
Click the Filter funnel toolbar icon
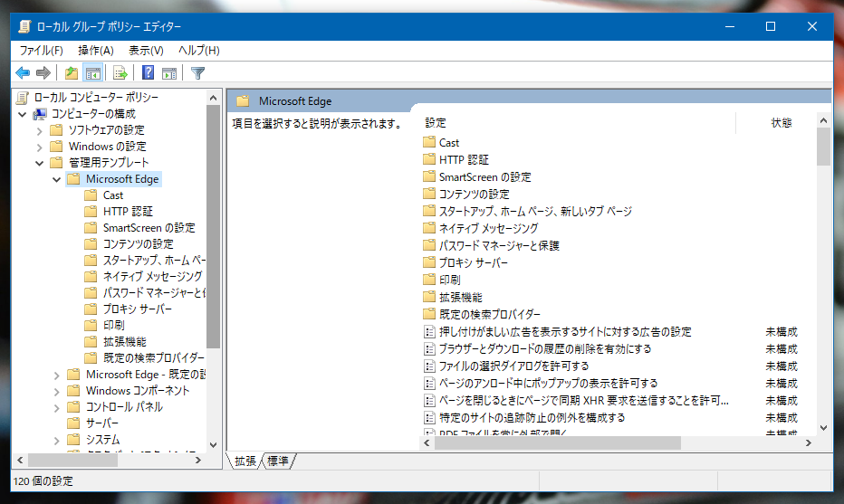(x=198, y=72)
